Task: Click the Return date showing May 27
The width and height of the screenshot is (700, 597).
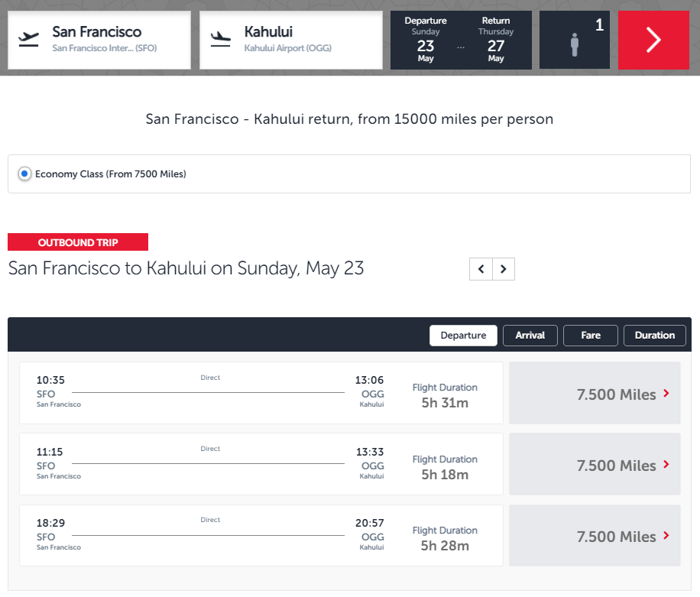Action: pyautogui.click(x=495, y=40)
